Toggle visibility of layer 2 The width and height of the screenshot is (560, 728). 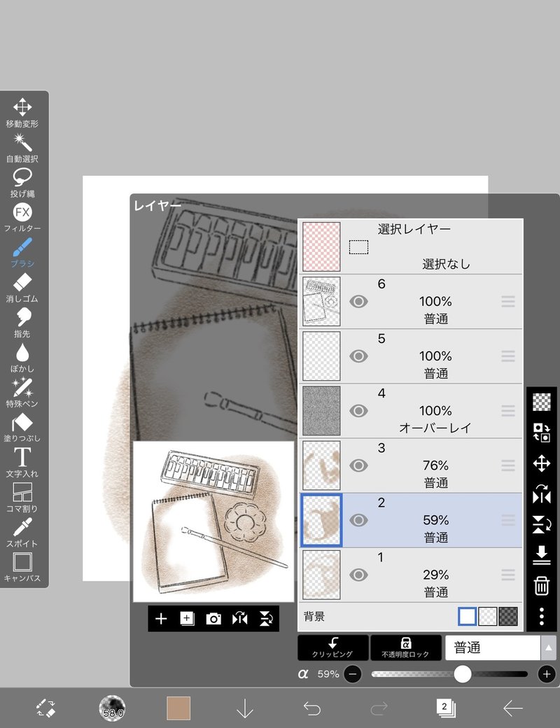(358, 520)
